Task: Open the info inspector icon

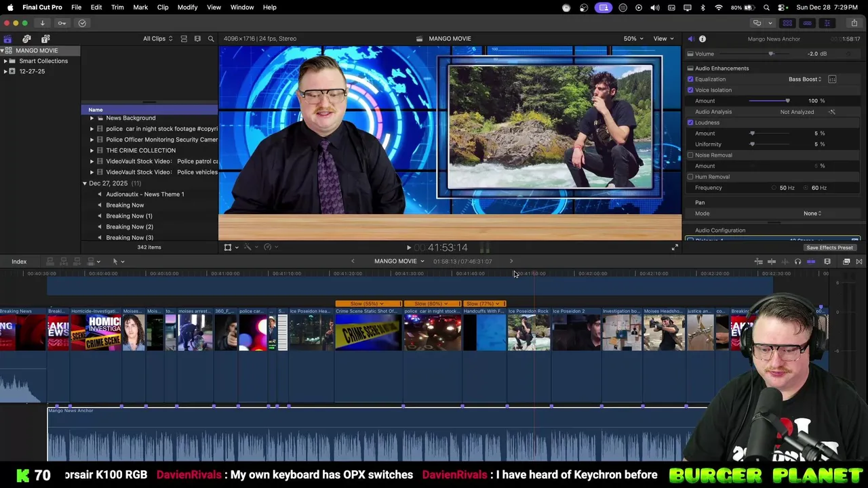Action: click(x=703, y=39)
